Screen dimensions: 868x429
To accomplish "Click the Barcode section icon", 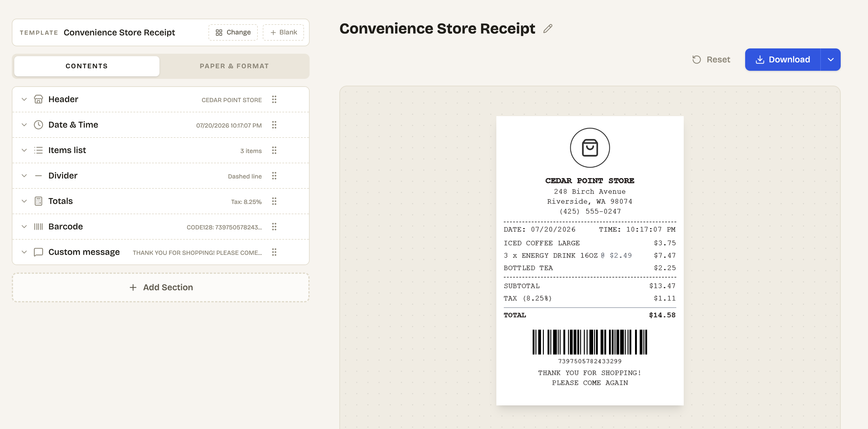I will (38, 227).
